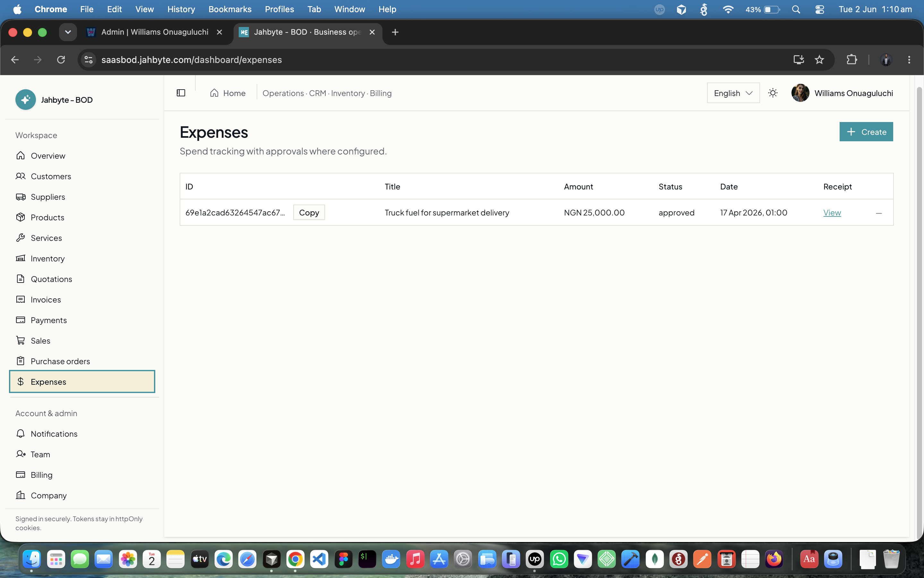The image size is (924, 578).
Task: Open Overview in the sidebar
Action: (82, 156)
